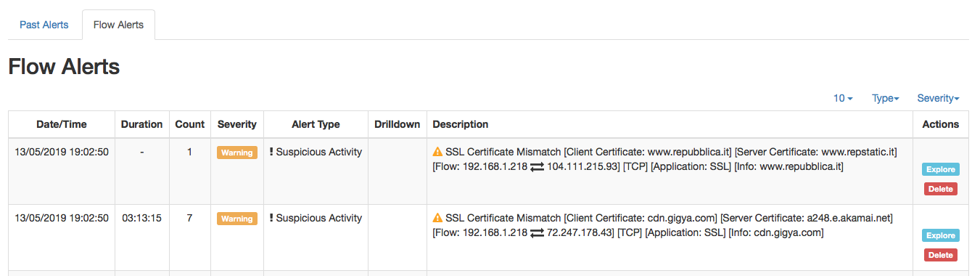
Task: Delete the cdn.gigya.com alert
Action: point(941,255)
